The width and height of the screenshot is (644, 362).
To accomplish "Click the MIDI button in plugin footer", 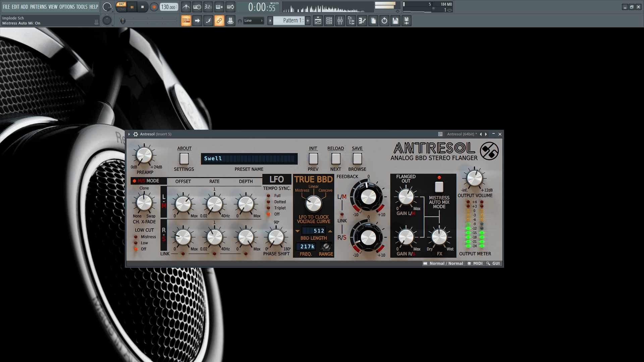I will point(475,263).
